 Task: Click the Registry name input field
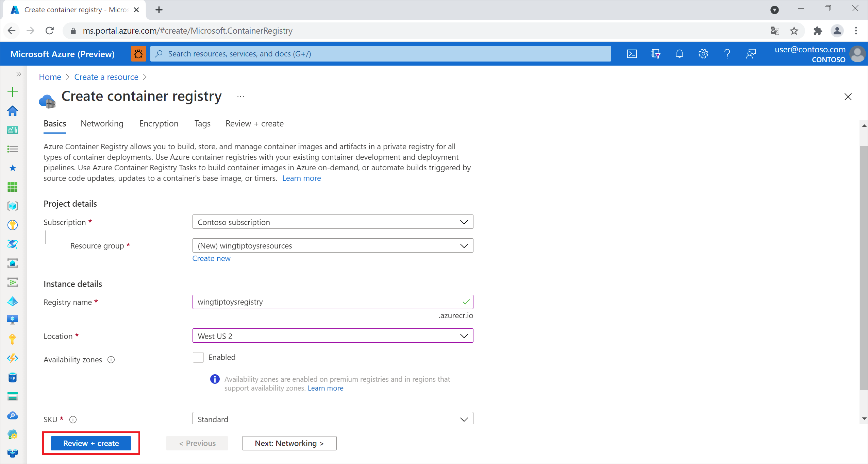click(333, 302)
